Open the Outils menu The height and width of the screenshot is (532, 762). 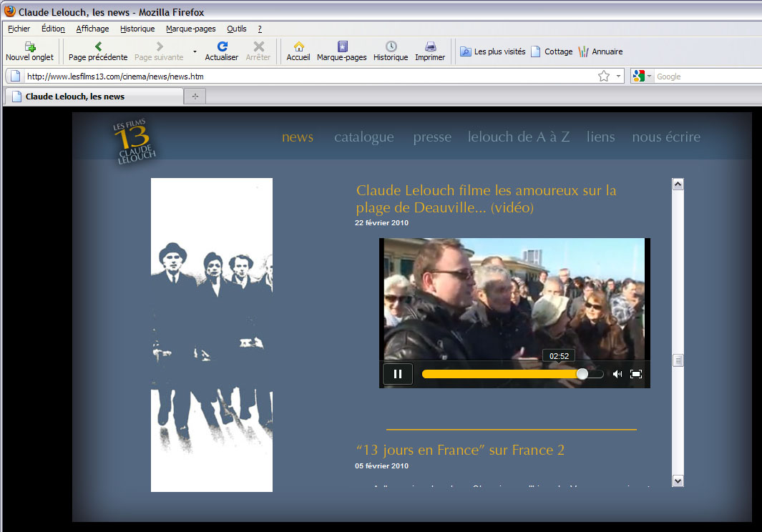(x=237, y=29)
